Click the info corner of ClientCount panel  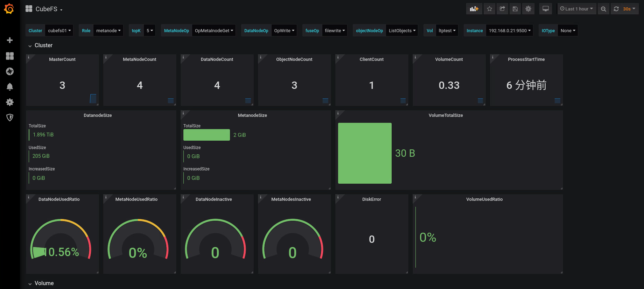pos(338,57)
